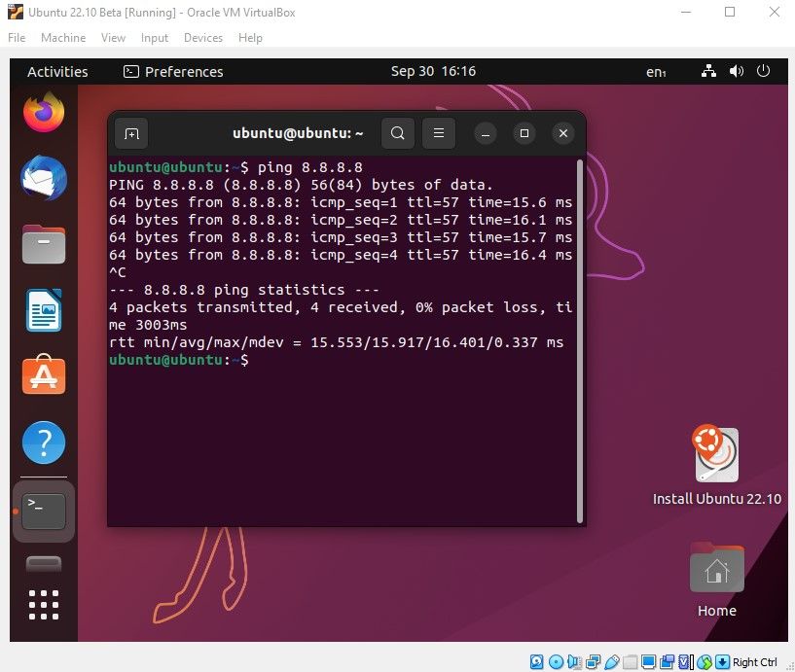Click the optical disc status icon
Viewport: 795px width, 672px height.
point(557,662)
